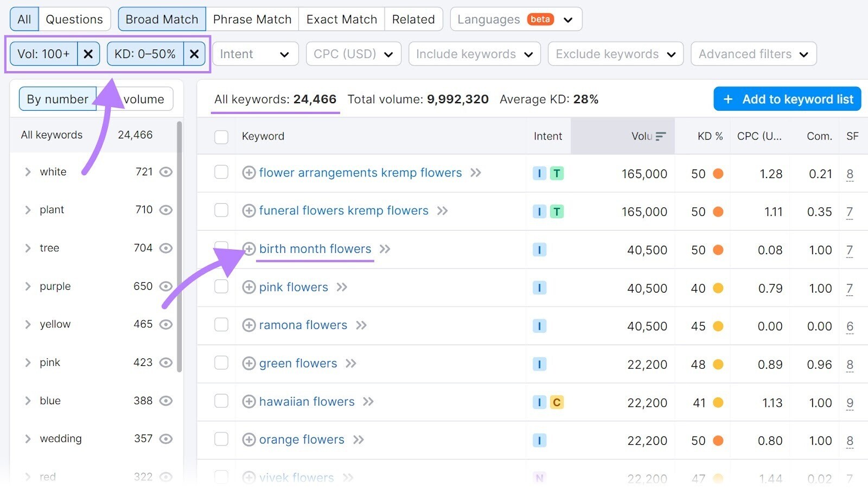Add birth month flowers via its plus icon
868x493 pixels.
click(249, 249)
